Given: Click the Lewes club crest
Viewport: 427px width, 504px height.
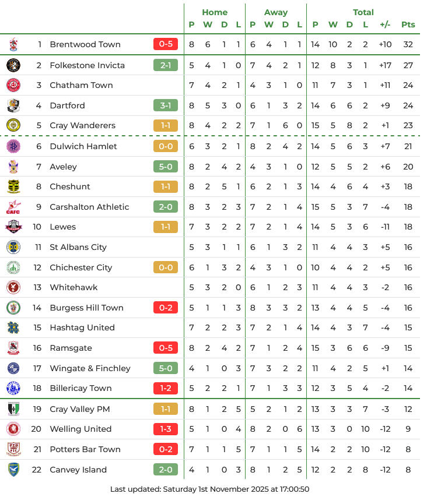Looking at the screenshot, I should [x=13, y=227].
